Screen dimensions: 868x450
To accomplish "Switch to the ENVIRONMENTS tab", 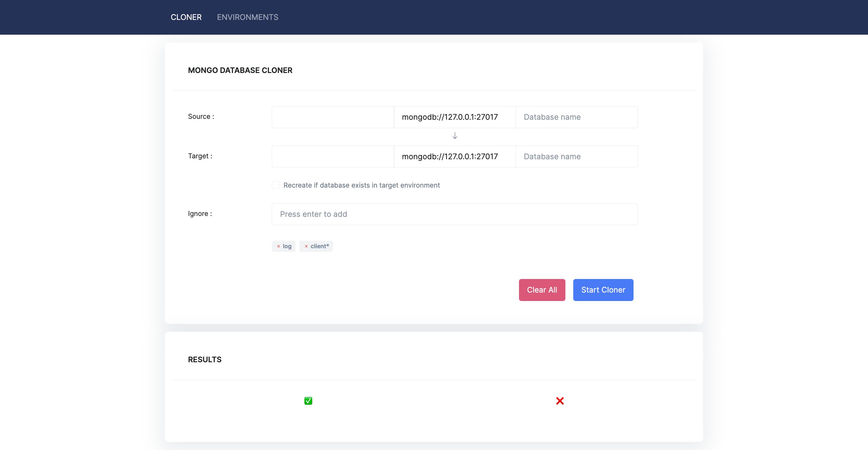I will (x=247, y=17).
